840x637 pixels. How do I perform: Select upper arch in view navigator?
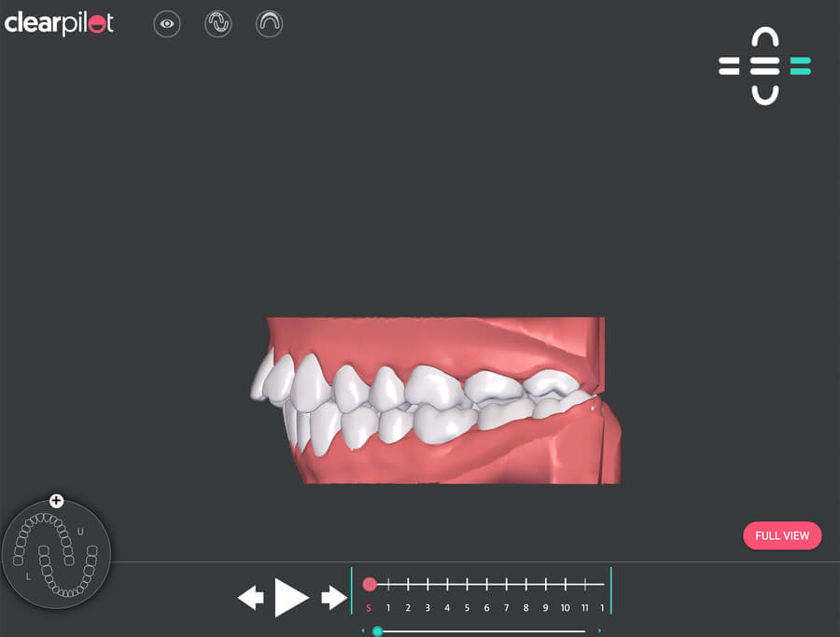click(764, 39)
